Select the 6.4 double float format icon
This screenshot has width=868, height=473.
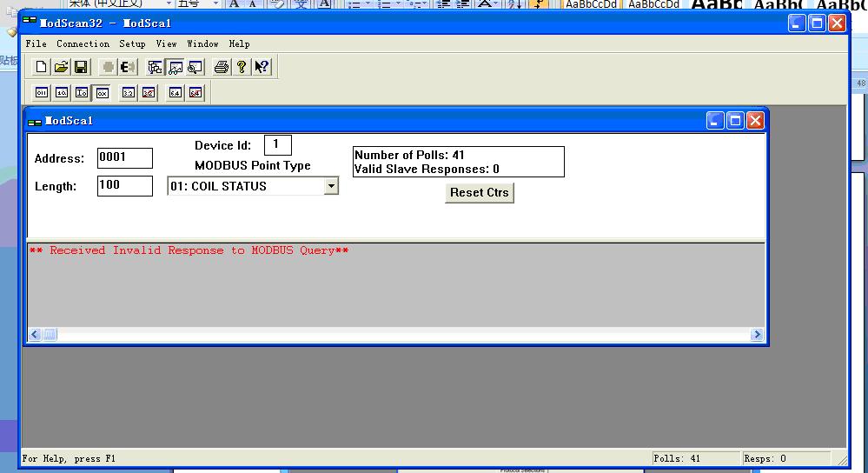tap(175, 92)
